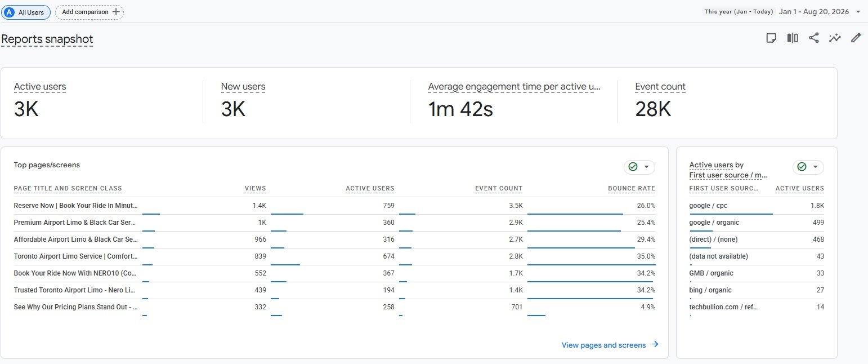The height and width of the screenshot is (364, 868).
Task: Click the google / organic source row
Action: pos(757,223)
